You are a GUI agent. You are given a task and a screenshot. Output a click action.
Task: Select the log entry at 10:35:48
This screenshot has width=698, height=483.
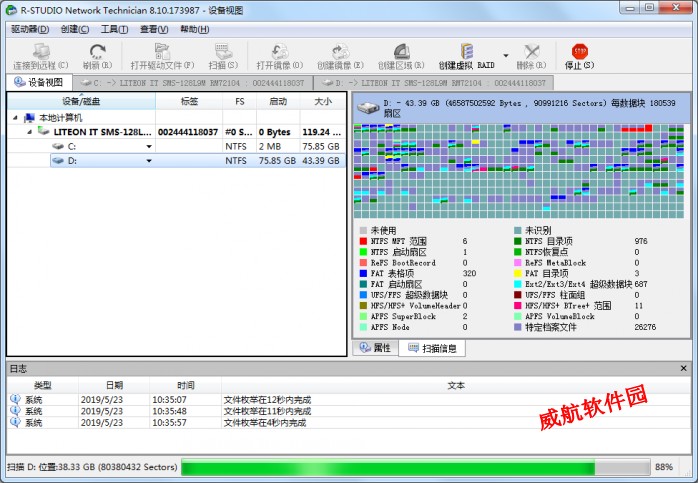349,411
